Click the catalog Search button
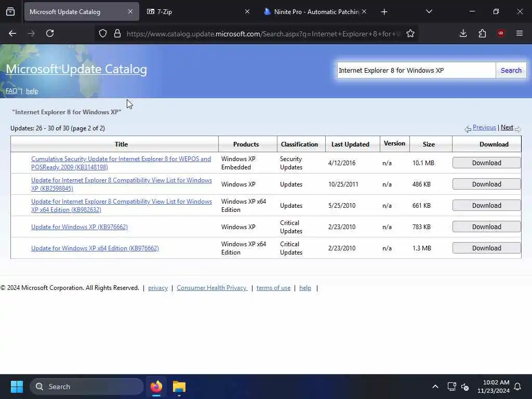The width and height of the screenshot is (532, 399). tap(511, 70)
